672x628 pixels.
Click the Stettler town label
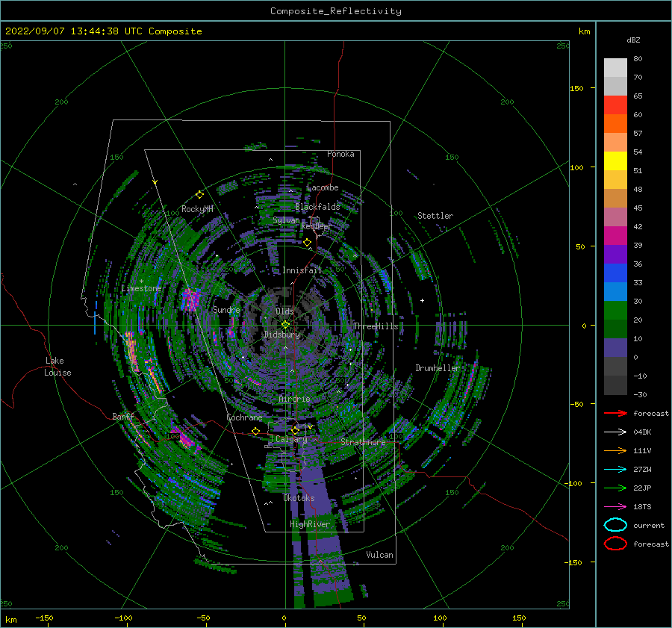pyautogui.click(x=435, y=216)
